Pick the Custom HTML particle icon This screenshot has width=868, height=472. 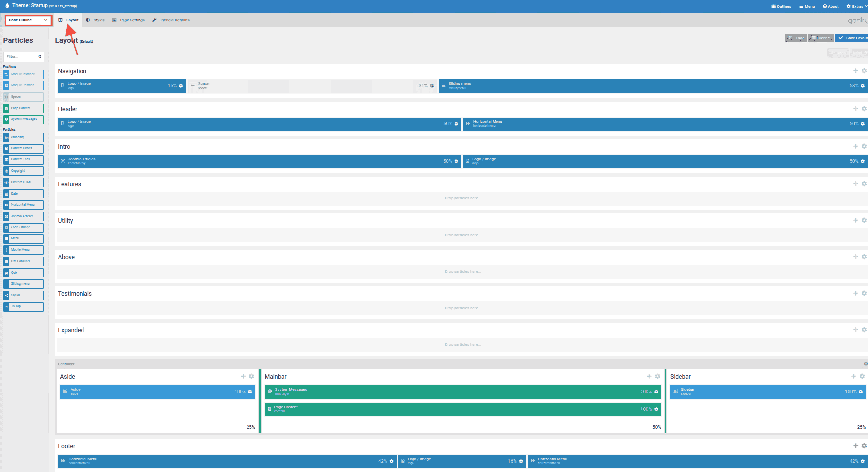[x=6, y=182]
